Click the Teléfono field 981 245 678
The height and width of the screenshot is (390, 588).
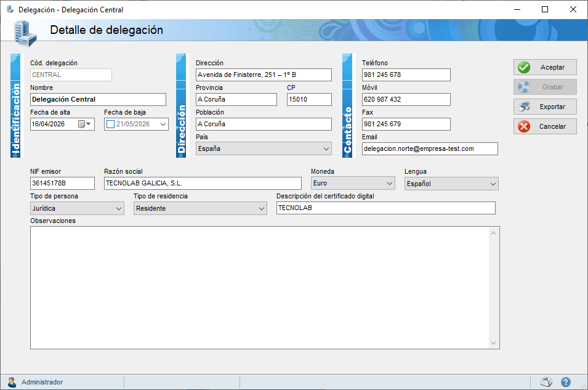(406, 75)
